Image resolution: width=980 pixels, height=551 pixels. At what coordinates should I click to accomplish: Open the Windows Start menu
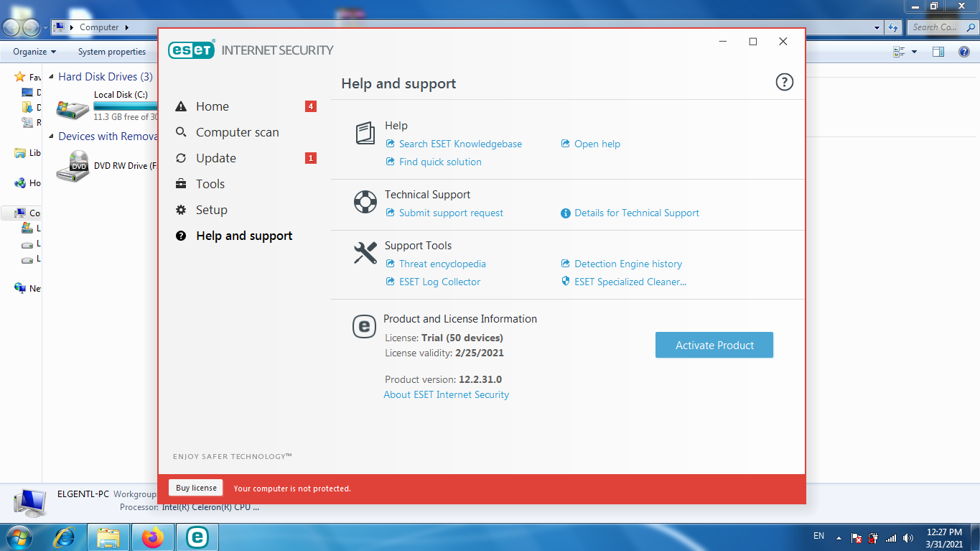[x=19, y=537]
